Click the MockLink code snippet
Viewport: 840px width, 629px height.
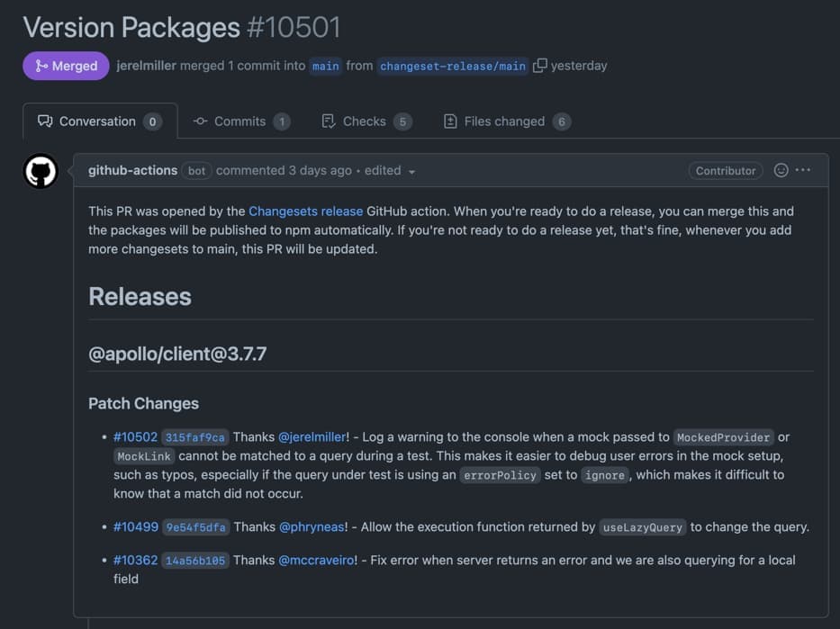144,456
